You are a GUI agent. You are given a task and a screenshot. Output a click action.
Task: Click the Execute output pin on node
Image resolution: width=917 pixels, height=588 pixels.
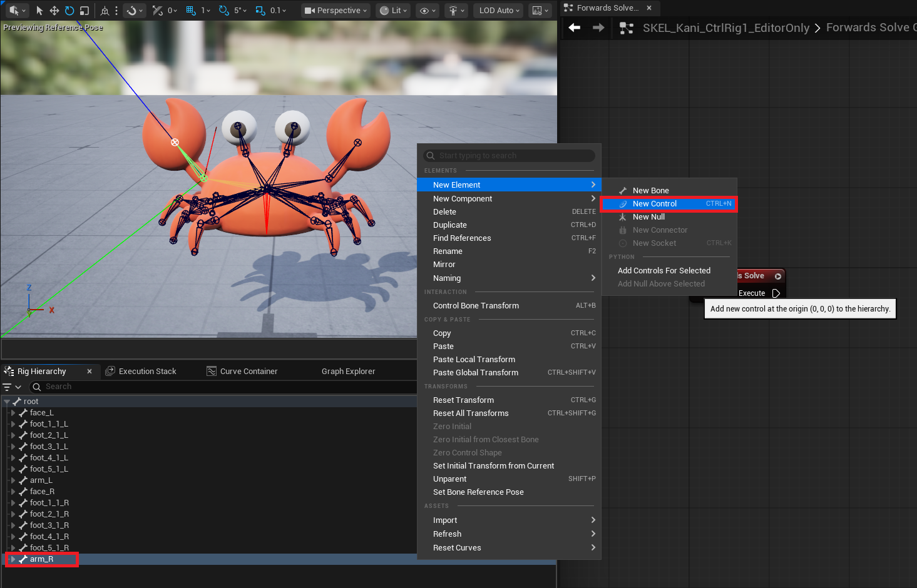(x=776, y=293)
